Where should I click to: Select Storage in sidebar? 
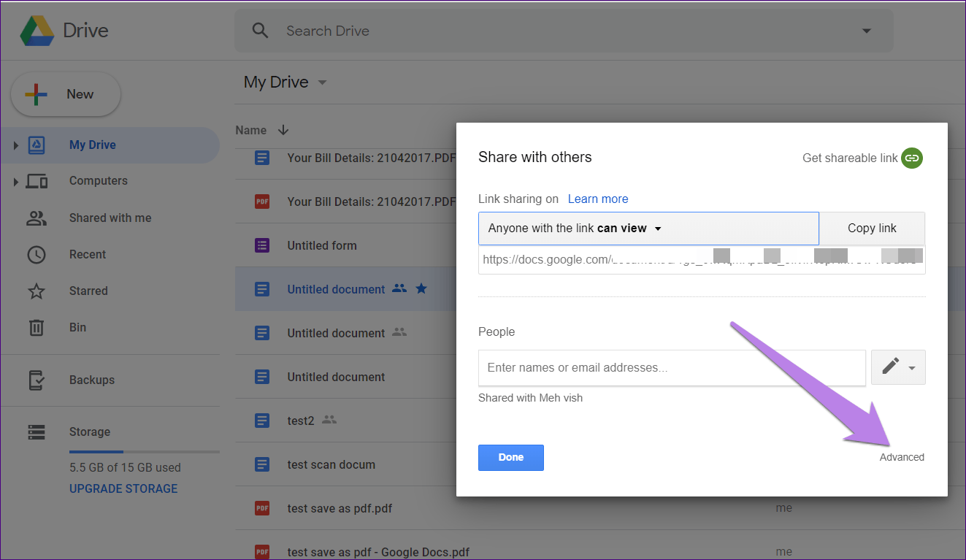coord(90,431)
